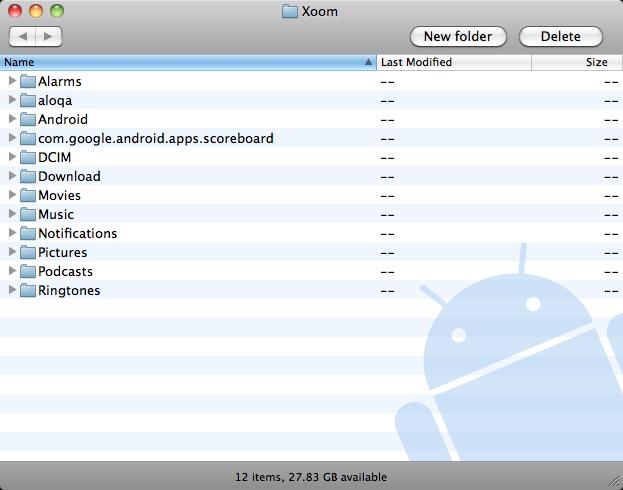Expand the Podcasts folder disclosure triangle
623x490 pixels.
(x=12, y=271)
